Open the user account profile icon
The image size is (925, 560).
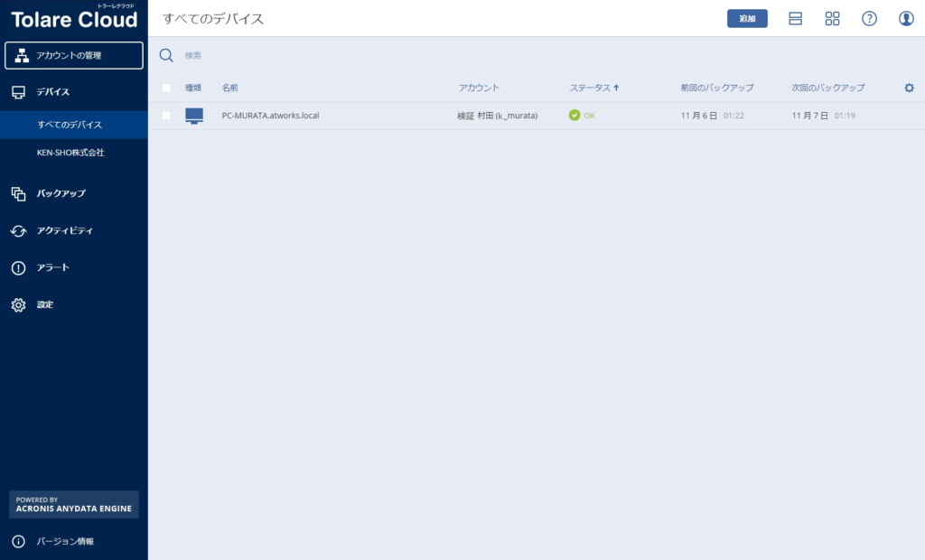[x=906, y=19]
